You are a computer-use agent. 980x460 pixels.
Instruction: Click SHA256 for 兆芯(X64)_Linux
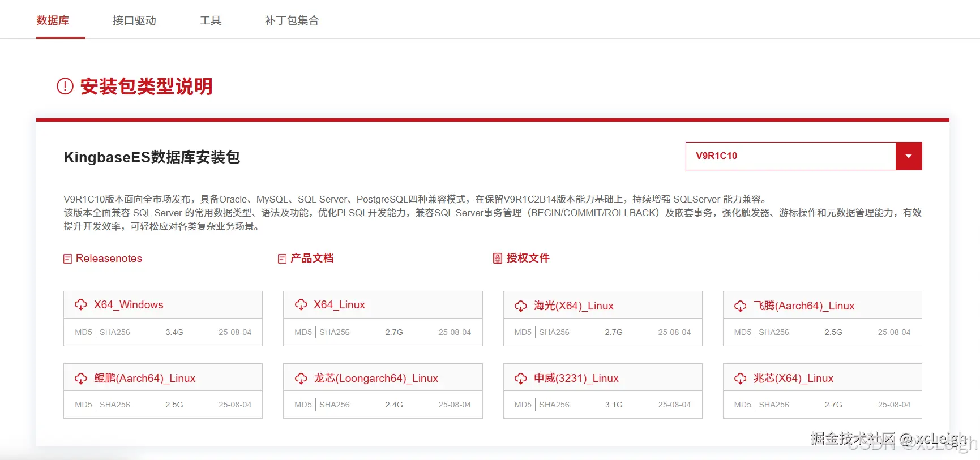(x=774, y=405)
